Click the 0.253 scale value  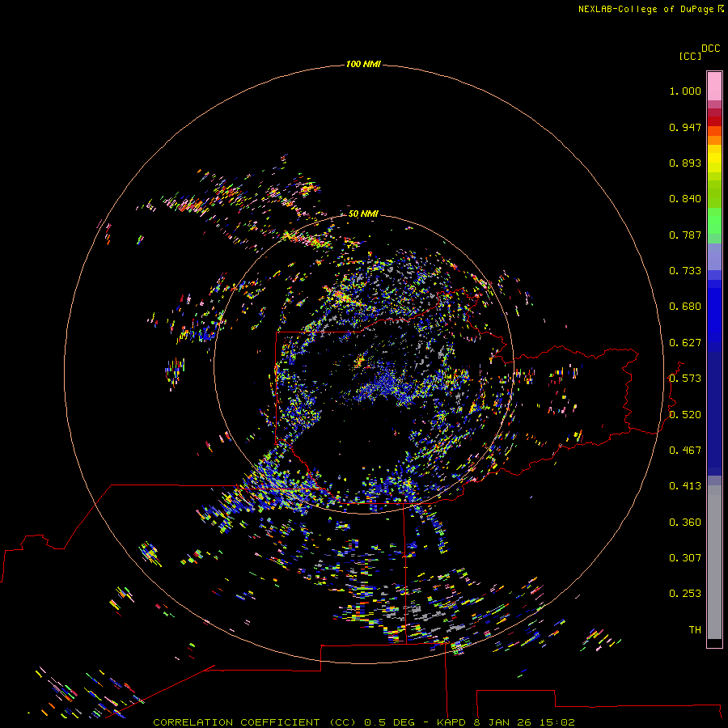point(685,594)
